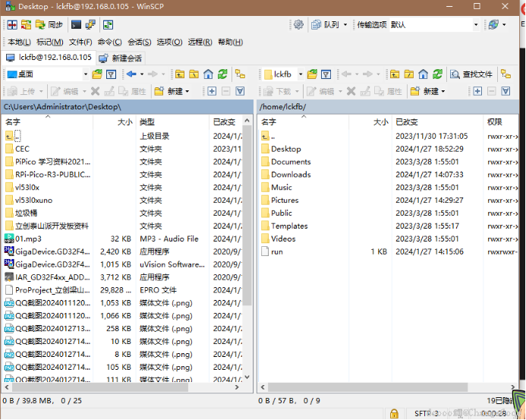Viewport: 526px width, 420px height.
Task: Expand the remote 新建 dropdown arrow
Action: [443, 91]
